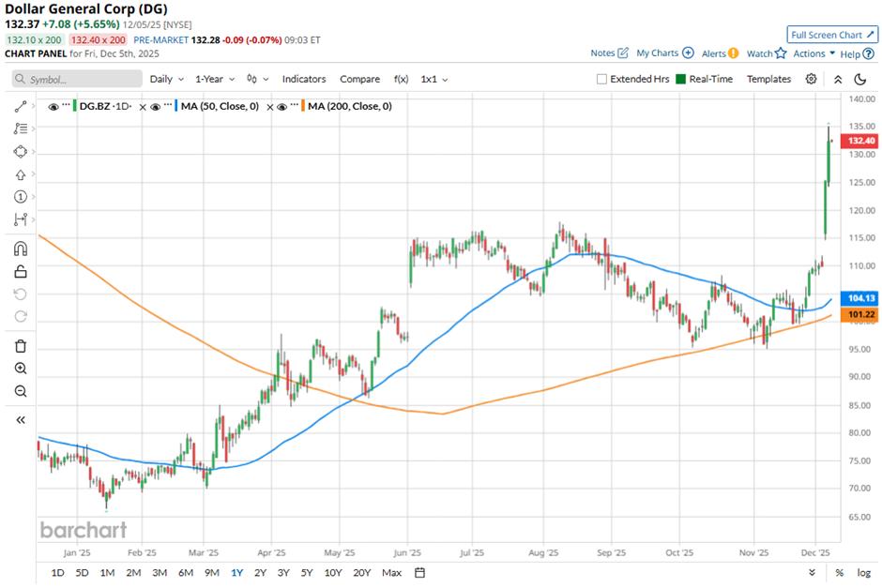This screenshot has width=882, height=588.
Task: Hide the DG.BZ price series
Action: [53, 107]
